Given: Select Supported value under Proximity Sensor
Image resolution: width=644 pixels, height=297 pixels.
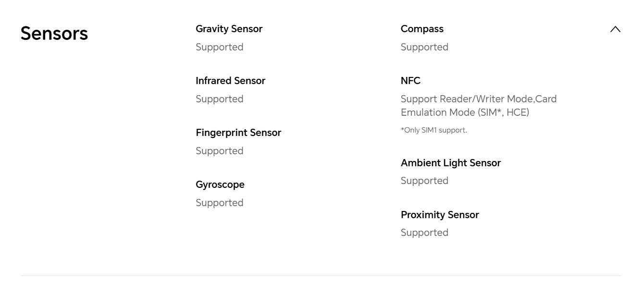Looking at the screenshot, I should click(x=424, y=233).
